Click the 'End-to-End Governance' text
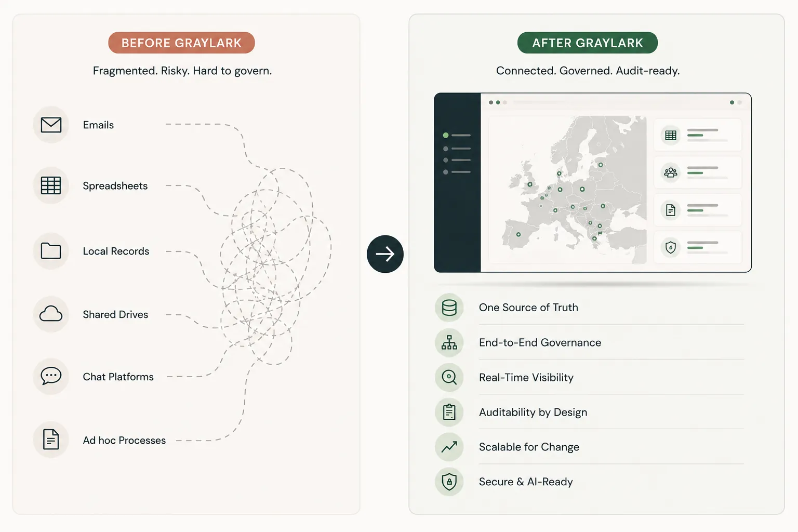 point(540,342)
